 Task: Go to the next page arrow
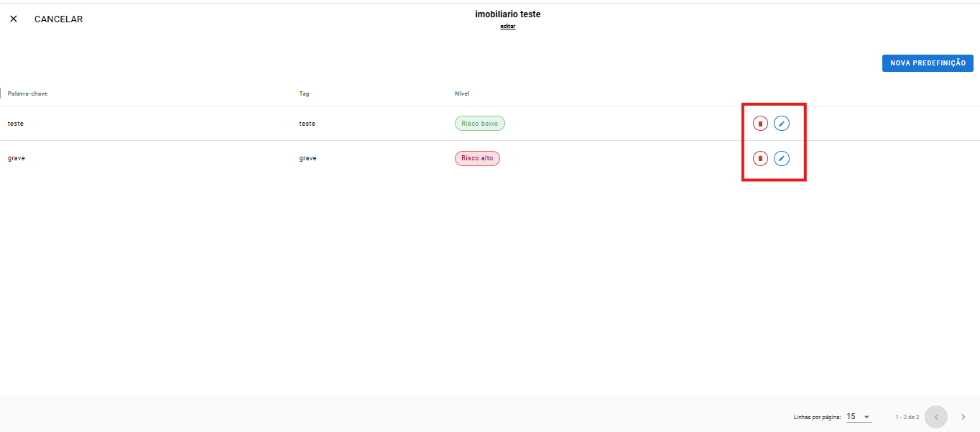point(963,417)
